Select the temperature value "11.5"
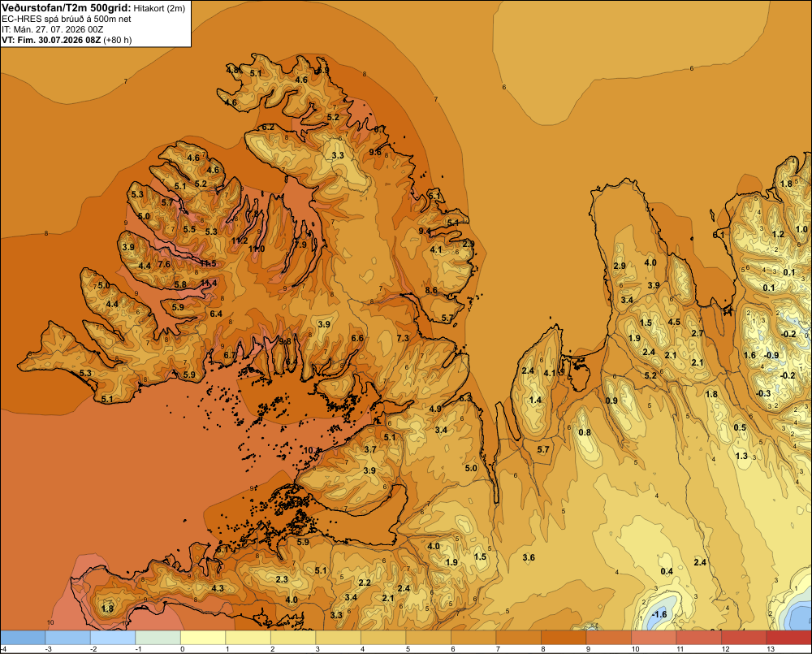The image size is (812, 654). click(208, 263)
